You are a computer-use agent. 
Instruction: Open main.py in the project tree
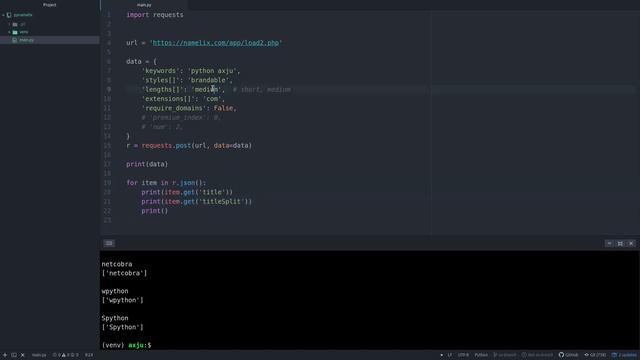[49, 40]
